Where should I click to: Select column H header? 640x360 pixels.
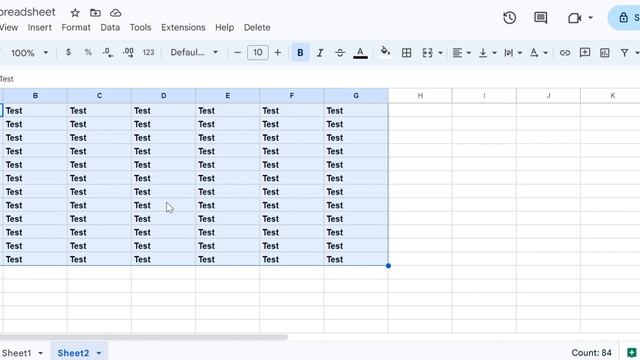420,96
